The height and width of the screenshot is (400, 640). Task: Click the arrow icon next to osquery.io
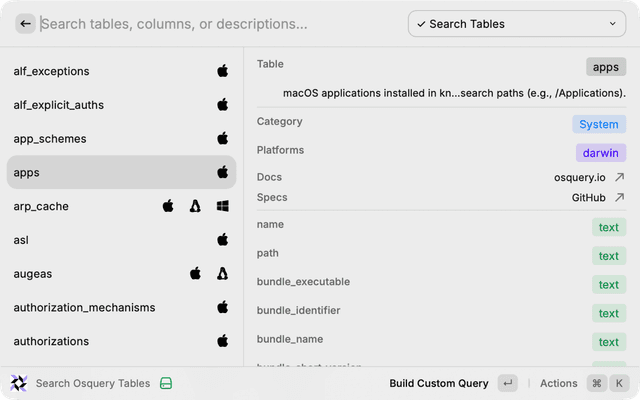pyautogui.click(x=619, y=177)
